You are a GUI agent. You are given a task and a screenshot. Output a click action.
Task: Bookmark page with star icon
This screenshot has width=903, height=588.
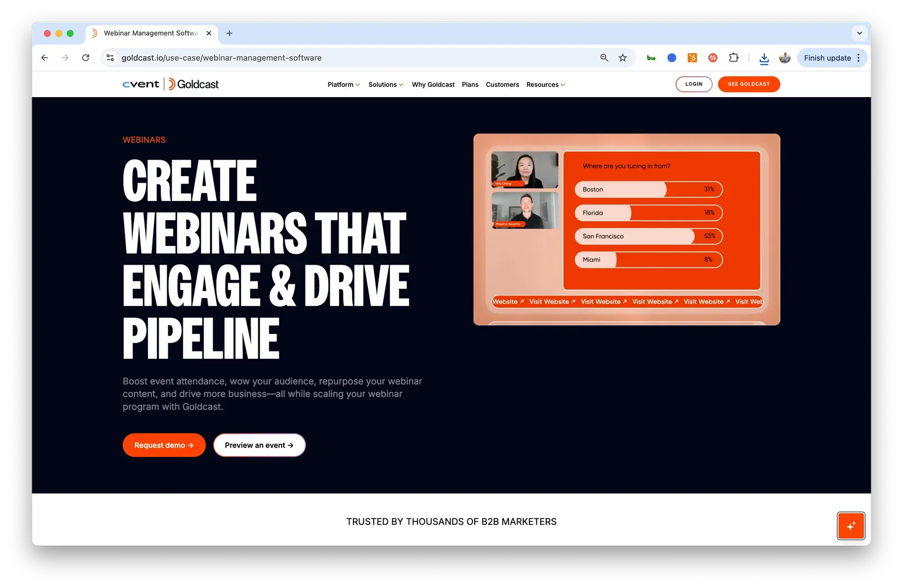point(623,58)
